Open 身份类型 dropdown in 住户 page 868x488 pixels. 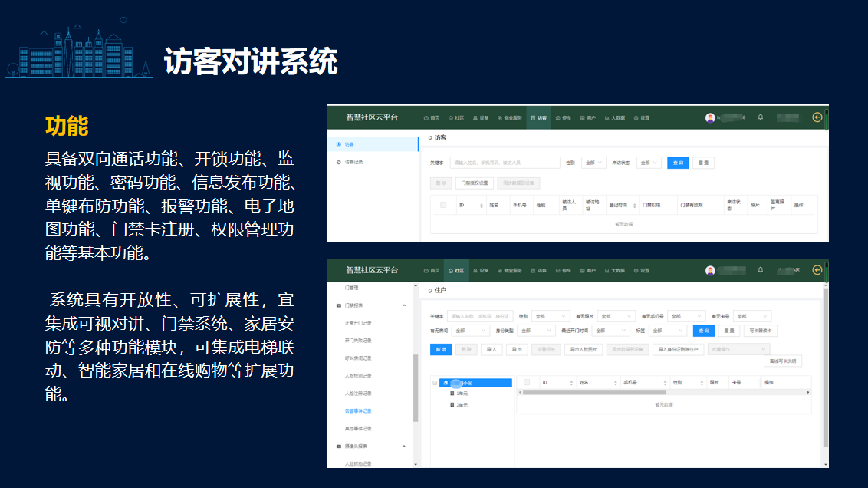tap(536, 331)
